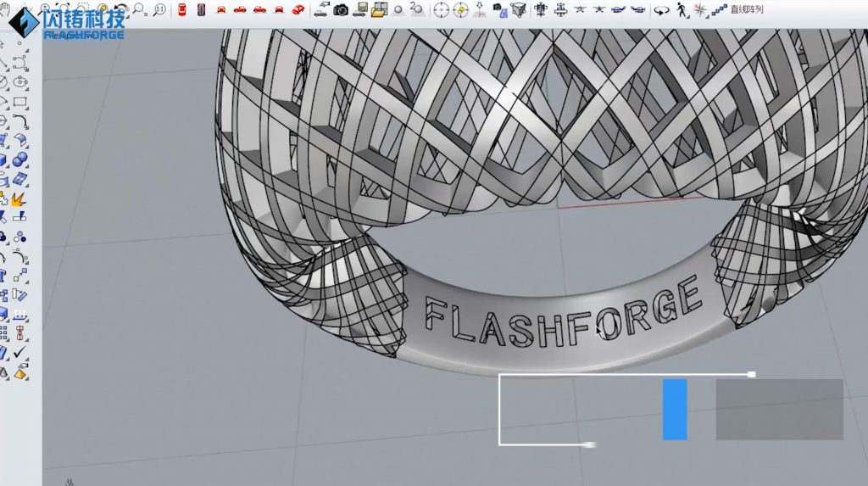Click the two-spheres icon labeled 2
Screen dimensions: 868x486
[417, 9]
